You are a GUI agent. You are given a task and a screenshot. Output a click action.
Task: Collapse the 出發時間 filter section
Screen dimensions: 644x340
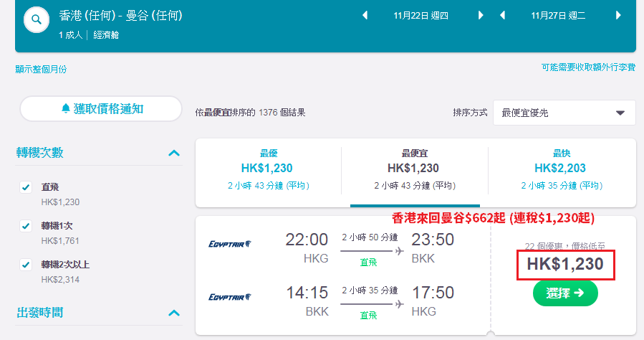pyautogui.click(x=174, y=313)
